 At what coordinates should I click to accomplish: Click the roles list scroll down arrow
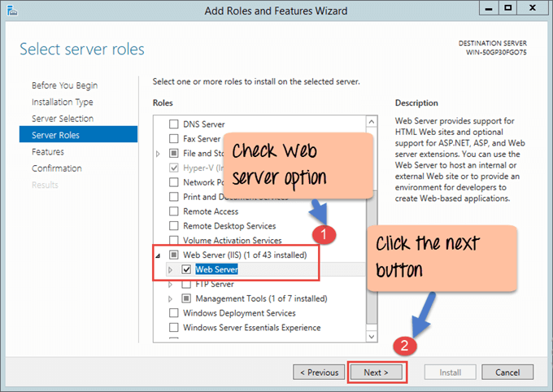pyautogui.click(x=372, y=336)
